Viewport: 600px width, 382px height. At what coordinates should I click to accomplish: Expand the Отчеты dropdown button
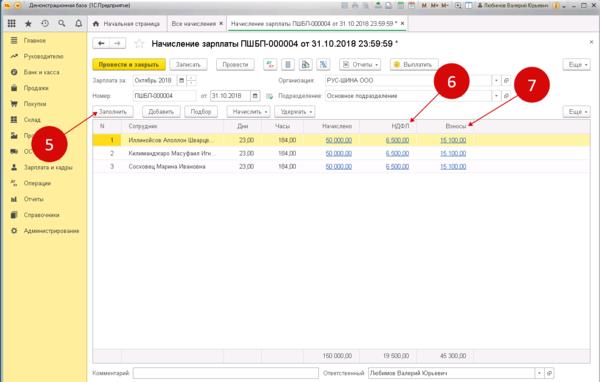coord(360,65)
